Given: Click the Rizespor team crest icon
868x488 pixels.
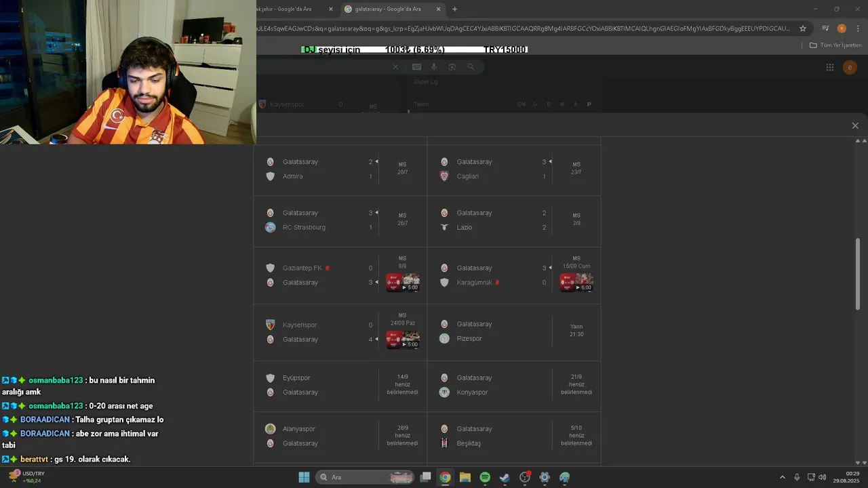Looking at the screenshot, I should pos(444,338).
